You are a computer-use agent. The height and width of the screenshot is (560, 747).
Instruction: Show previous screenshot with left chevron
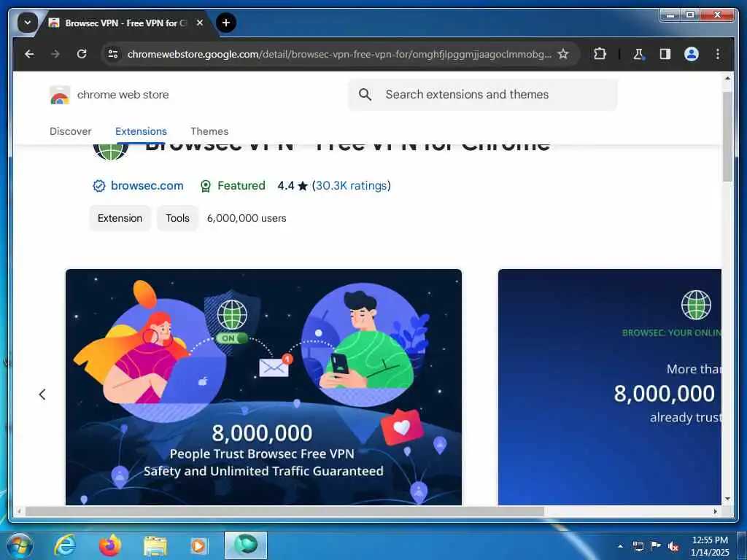point(42,394)
